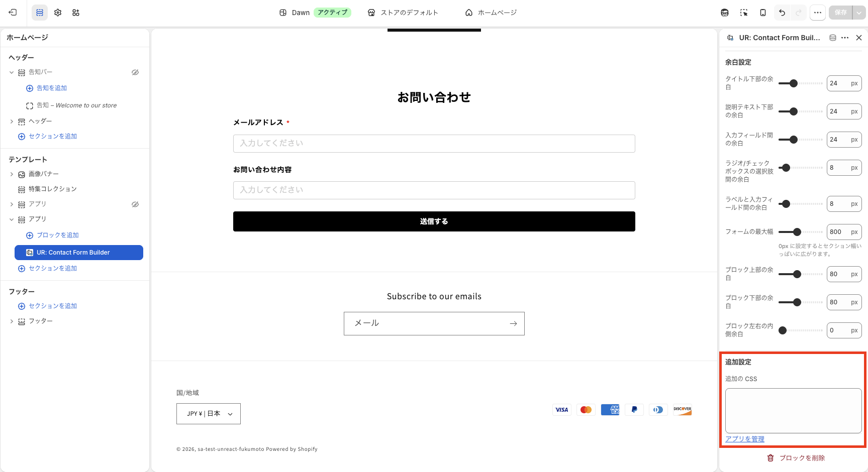868x472 pixels.
Task: Open the Dawn theme menu
Action: (315, 13)
